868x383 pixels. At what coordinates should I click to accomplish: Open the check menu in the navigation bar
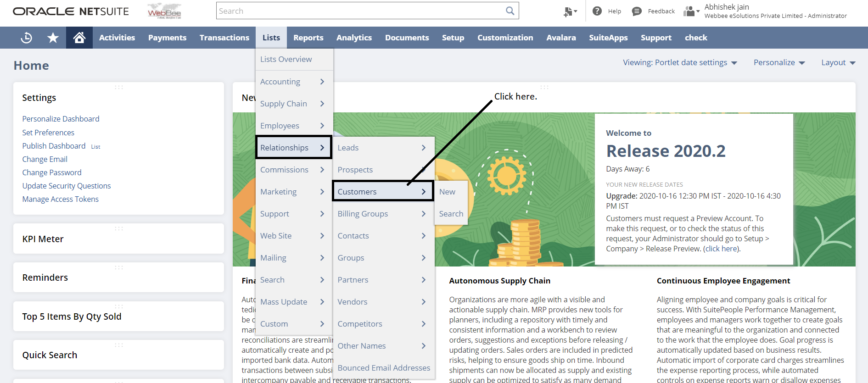click(x=696, y=38)
